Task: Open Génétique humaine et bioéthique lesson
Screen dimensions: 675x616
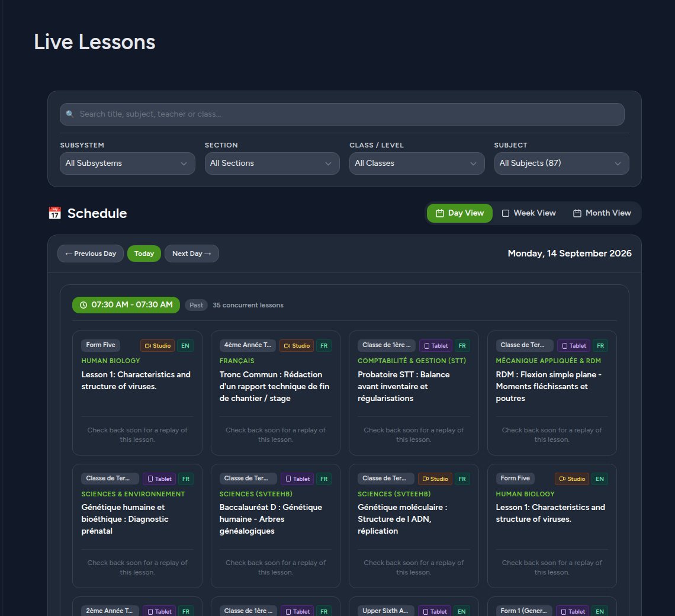Action: (125, 519)
